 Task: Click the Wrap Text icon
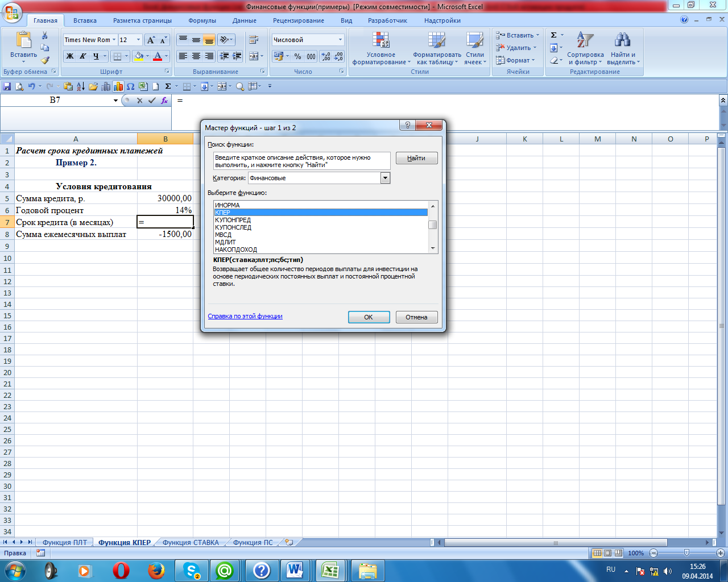[x=254, y=40]
